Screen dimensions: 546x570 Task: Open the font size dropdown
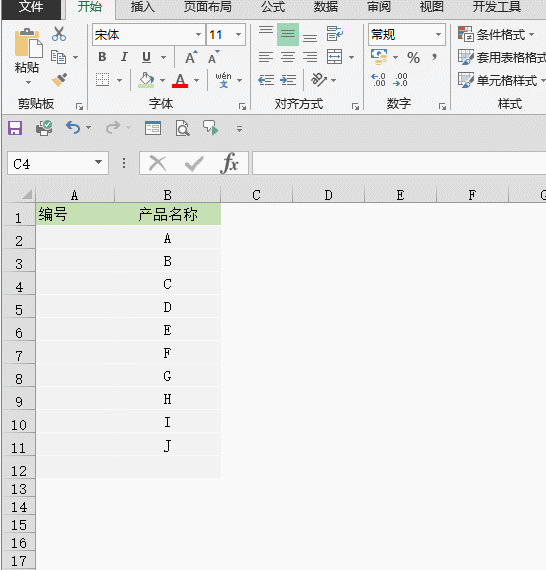click(238, 35)
